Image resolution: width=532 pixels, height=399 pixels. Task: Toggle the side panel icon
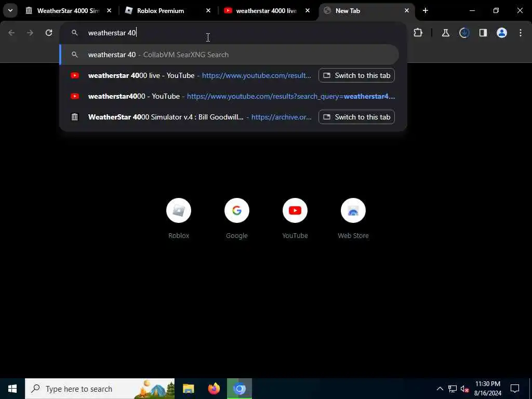[x=483, y=33]
